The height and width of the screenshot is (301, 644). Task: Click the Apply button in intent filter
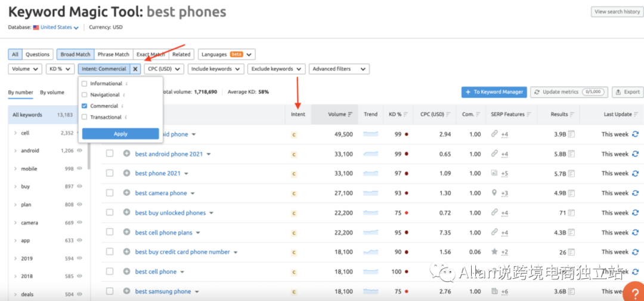pyautogui.click(x=120, y=134)
